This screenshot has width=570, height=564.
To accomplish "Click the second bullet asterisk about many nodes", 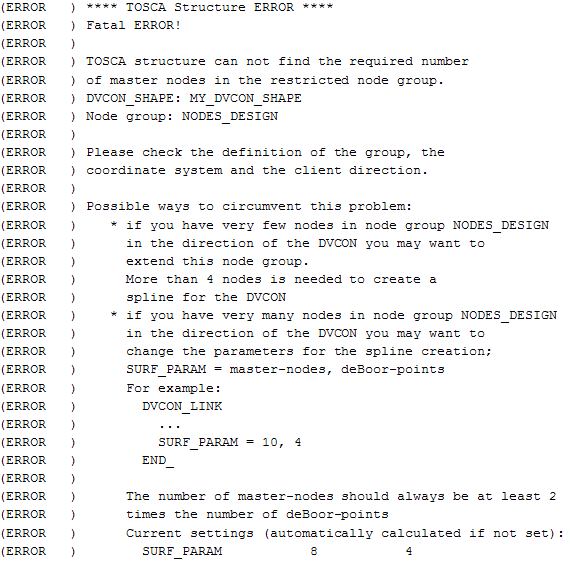I will pyautogui.click(x=114, y=315).
